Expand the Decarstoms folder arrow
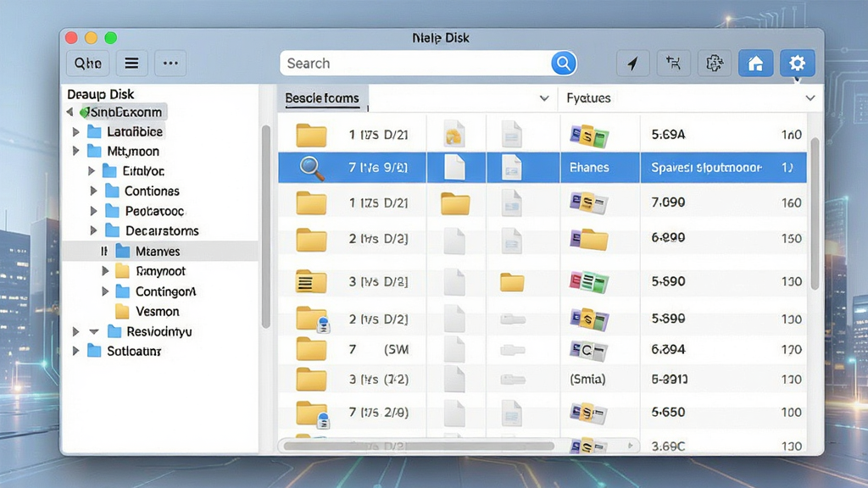This screenshot has height=488, width=868. point(93,230)
